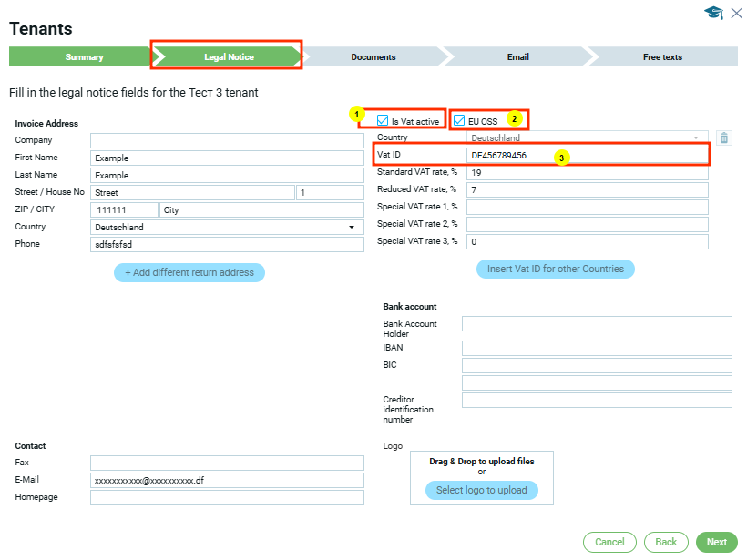
Task: Click into the IBAN field
Action: tap(597, 348)
